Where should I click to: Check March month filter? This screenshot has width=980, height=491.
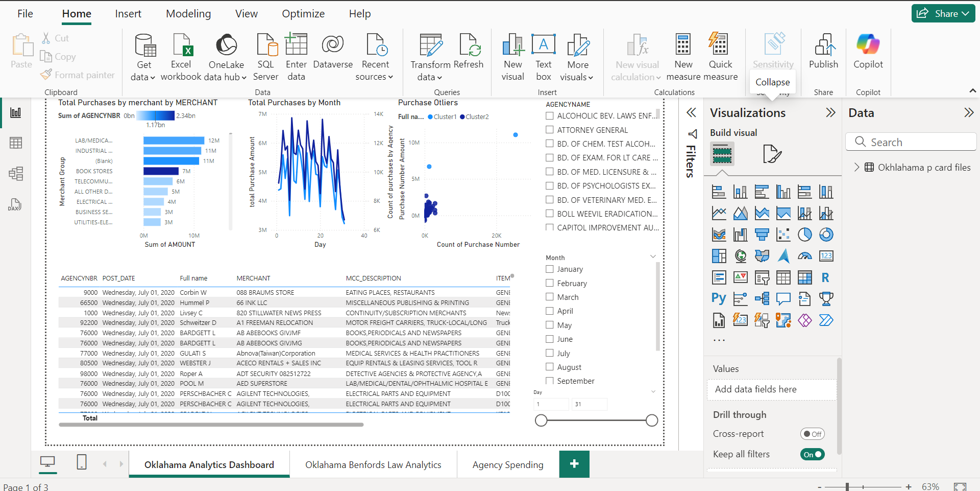tap(550, 297)
